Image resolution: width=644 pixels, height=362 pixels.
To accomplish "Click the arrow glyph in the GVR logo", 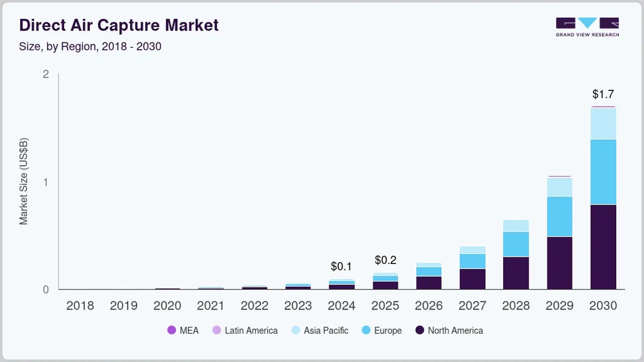I will click(610, 24).
